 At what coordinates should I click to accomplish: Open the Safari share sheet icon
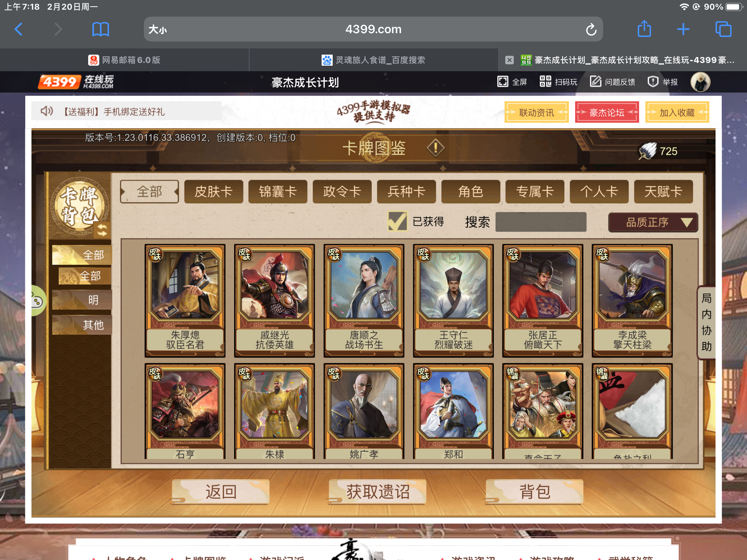(644, 29)
